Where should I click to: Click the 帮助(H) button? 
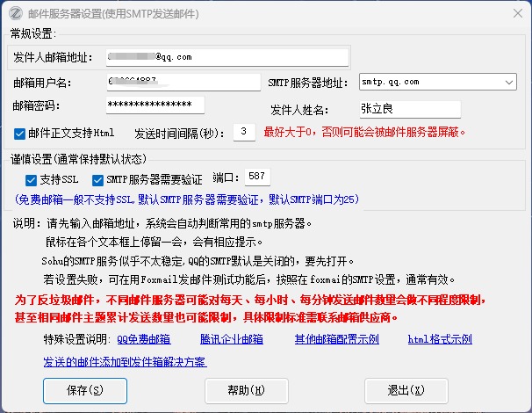tap(246, 389)
